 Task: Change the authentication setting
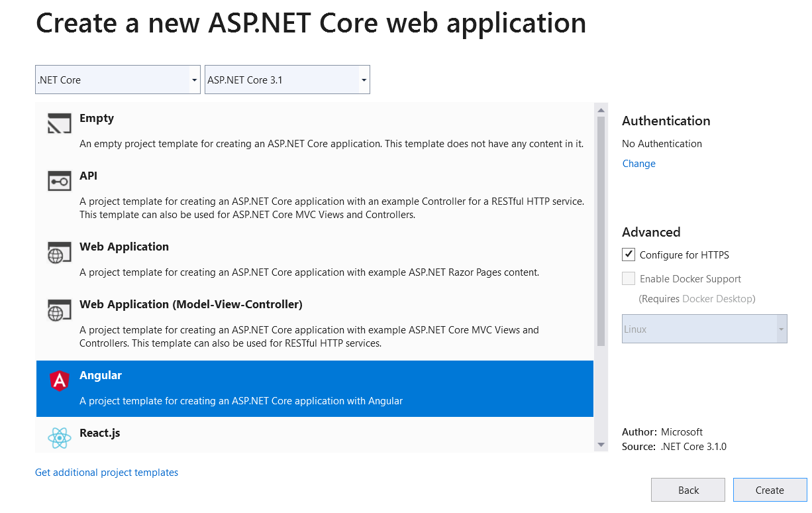pyautogui.click(x=638, y=164)
